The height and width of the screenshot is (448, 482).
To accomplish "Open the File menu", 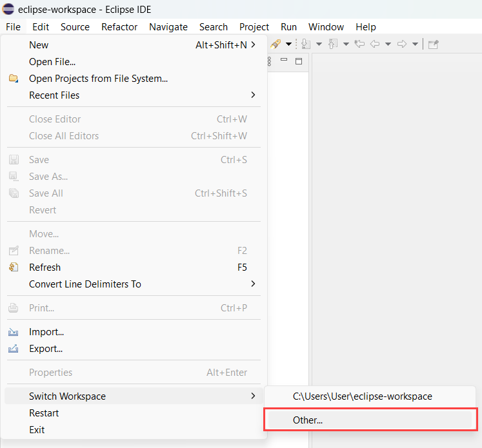I will point(13,27).
